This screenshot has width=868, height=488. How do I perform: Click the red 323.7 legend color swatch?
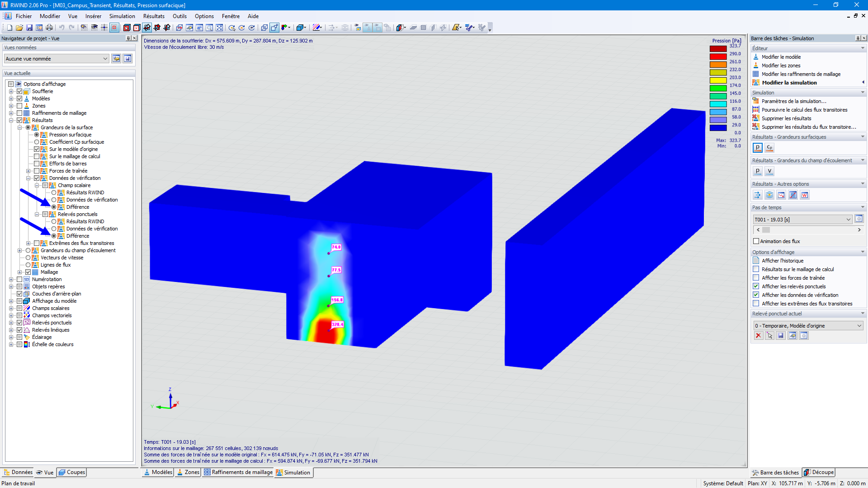coord(718,49)
